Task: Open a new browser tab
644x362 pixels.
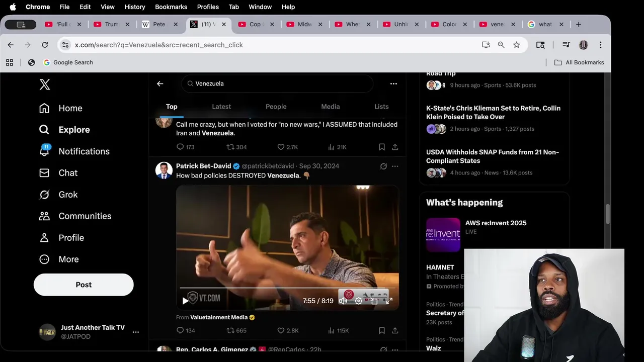Action: [579, 24]
